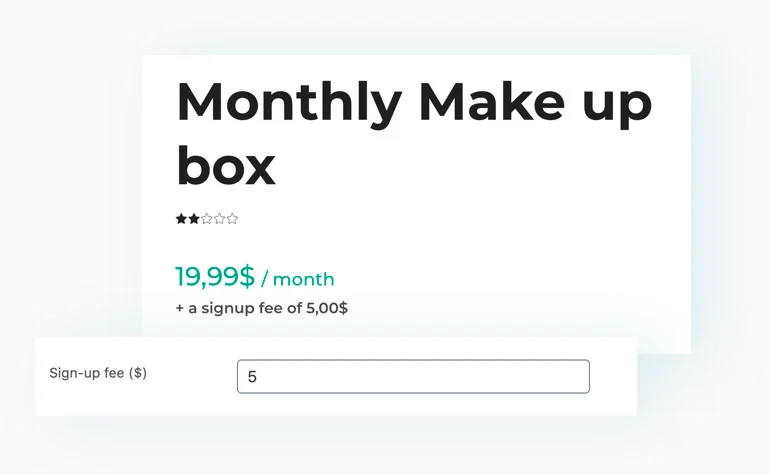
Task: Select the fourth empty rating star
Action: pos(220,219)
